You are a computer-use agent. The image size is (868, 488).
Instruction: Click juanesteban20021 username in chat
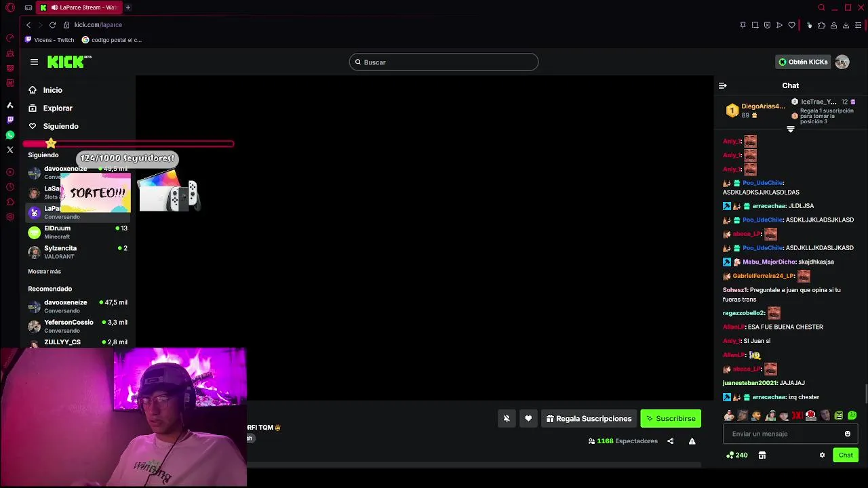pos(750,383)
